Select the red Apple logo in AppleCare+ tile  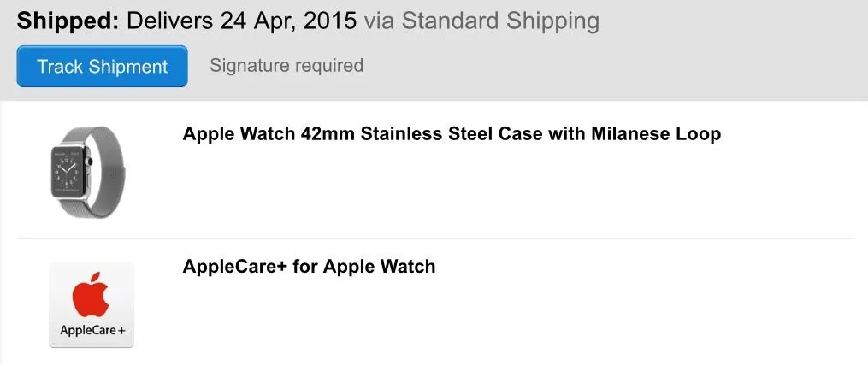tap(91, 295)
